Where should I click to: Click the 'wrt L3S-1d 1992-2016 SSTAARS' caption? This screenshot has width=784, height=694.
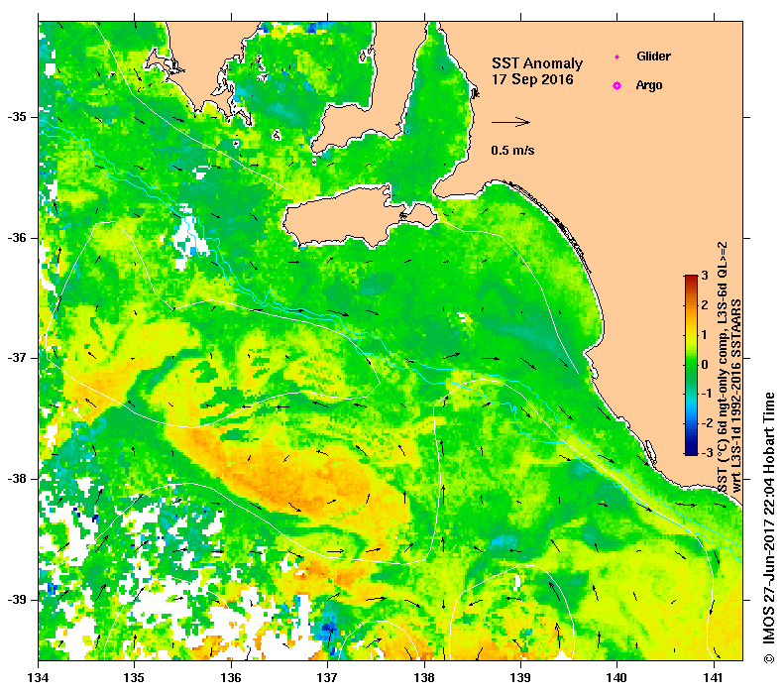(x=736, y=395)
